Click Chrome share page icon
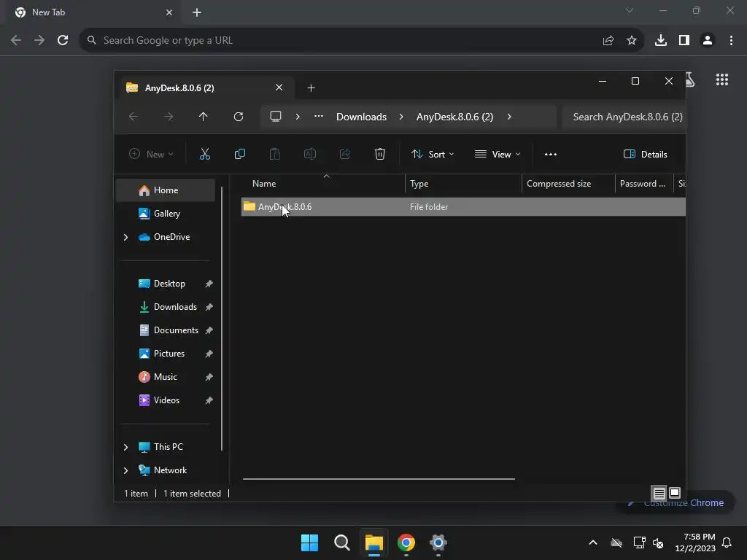The image size is (747, 560). click(x=608, y=40)
